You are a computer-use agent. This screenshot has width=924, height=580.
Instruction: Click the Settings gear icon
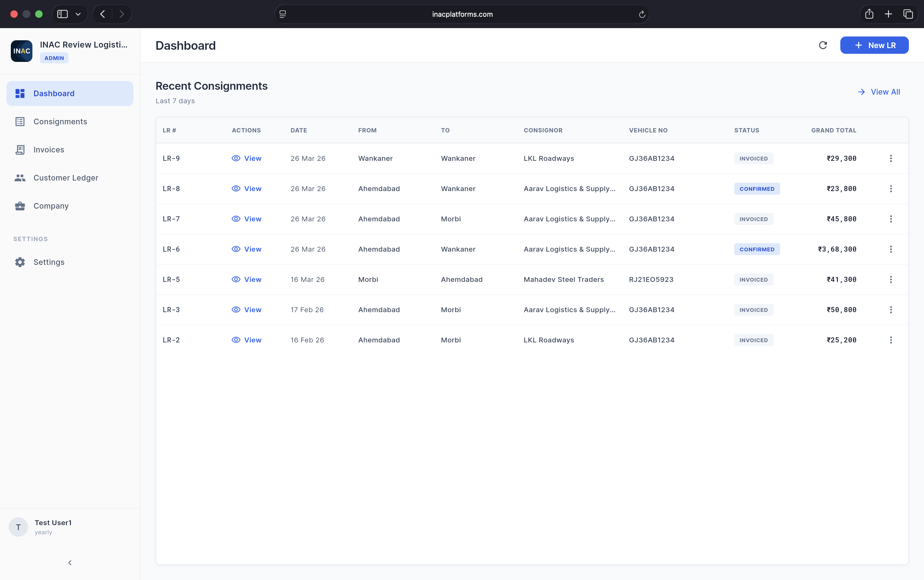20,262
